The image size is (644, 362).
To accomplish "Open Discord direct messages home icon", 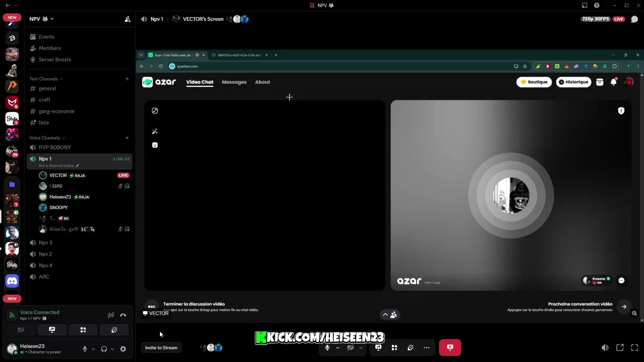I will (x=12, y=281).
